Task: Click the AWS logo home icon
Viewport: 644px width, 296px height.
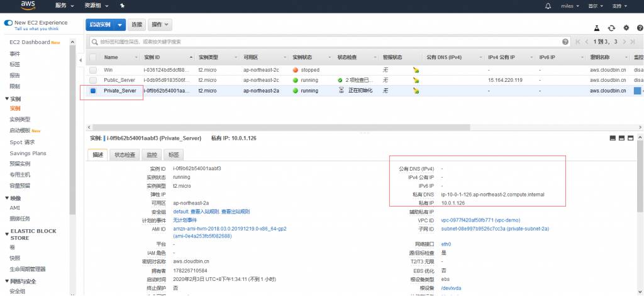Action: click(x=28, y=6)
